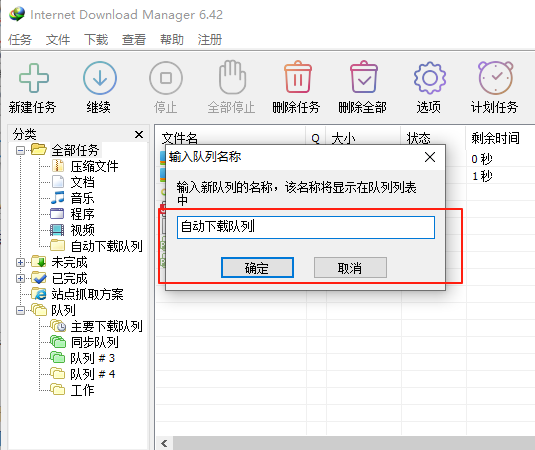The width and height of the screenshot is (535, 450).
Task: Open the 下载 menu
Action: (x=96, y=40)
